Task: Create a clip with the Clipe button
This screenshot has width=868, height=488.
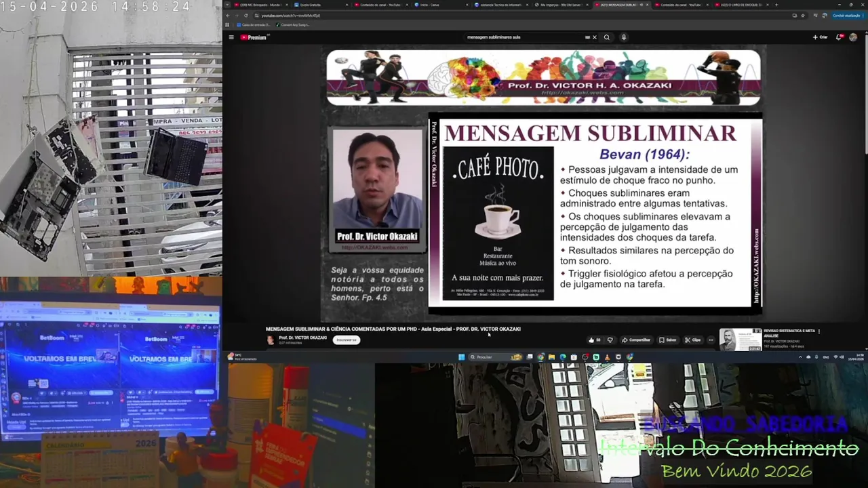Action: 692,340
